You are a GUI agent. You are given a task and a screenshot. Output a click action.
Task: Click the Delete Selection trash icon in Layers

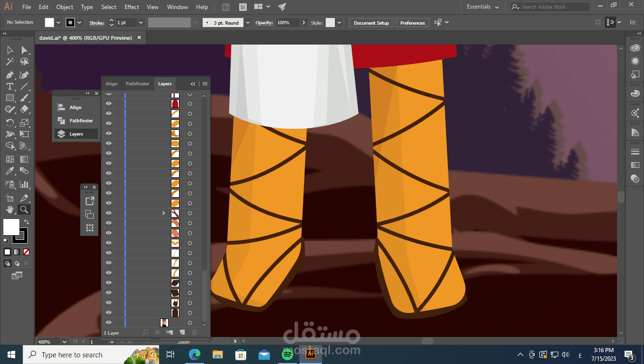[x=194, y=333]
